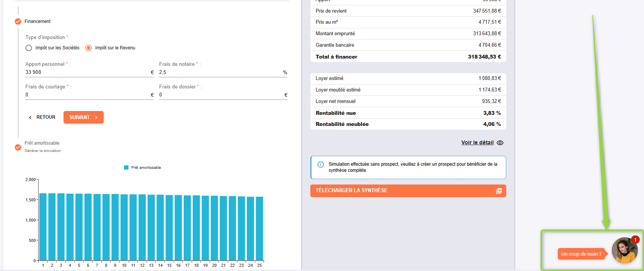
Task: Focus the Frais de courtage input
Action: click(87, 95)
